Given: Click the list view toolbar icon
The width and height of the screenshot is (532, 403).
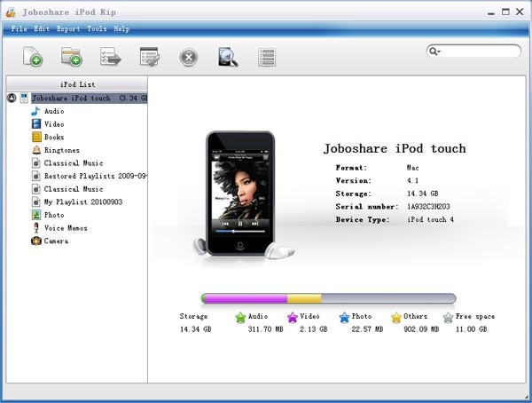Looking at the screenshot, I should click(267, 57).
